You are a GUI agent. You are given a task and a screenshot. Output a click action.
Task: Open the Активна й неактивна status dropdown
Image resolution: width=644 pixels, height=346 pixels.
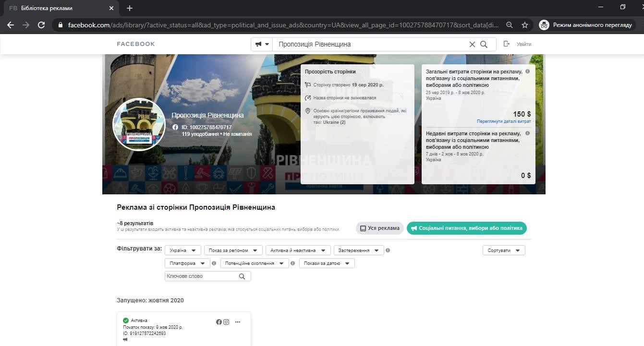[298, 251]
